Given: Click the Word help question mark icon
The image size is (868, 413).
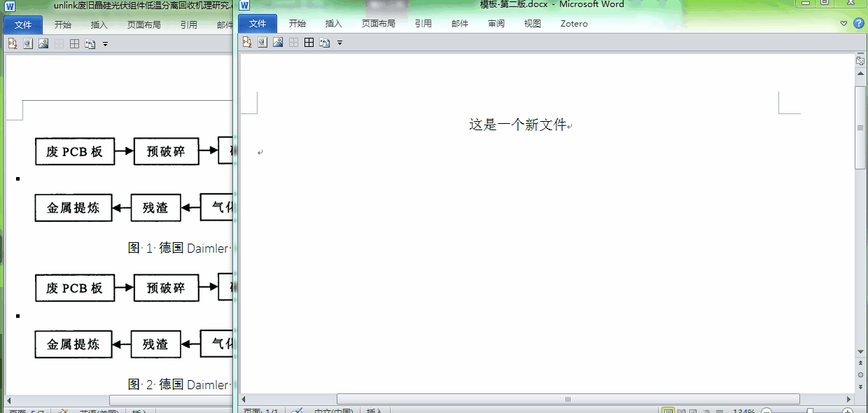Looking at the screenshot, I should (x=859, y=24).
